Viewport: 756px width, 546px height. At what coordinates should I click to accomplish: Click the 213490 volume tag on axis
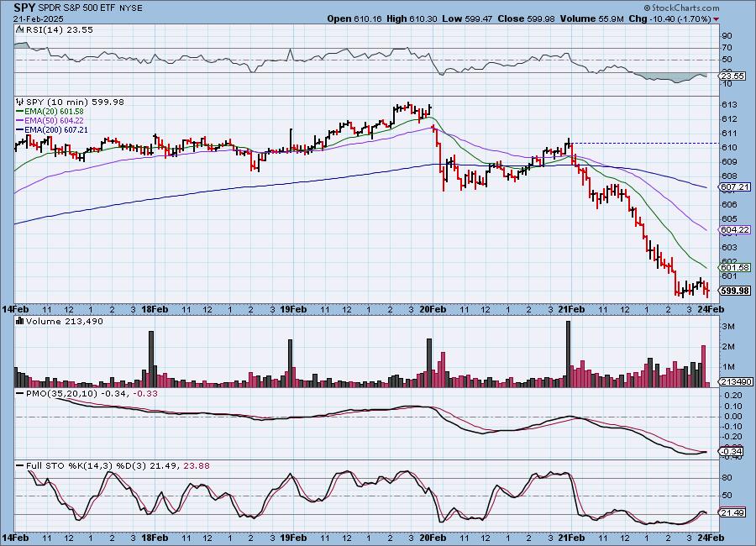(736, 381)
